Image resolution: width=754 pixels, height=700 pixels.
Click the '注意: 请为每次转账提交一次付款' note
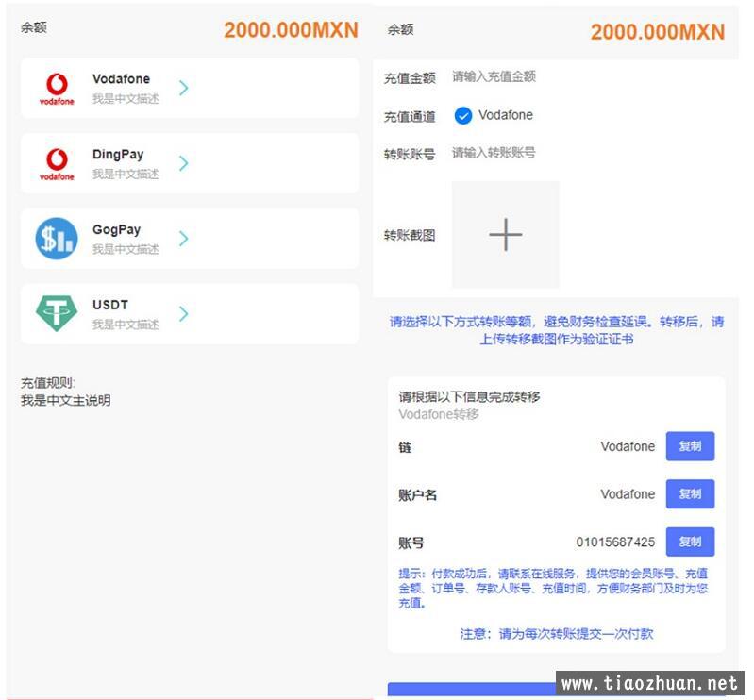click(557, 634)
